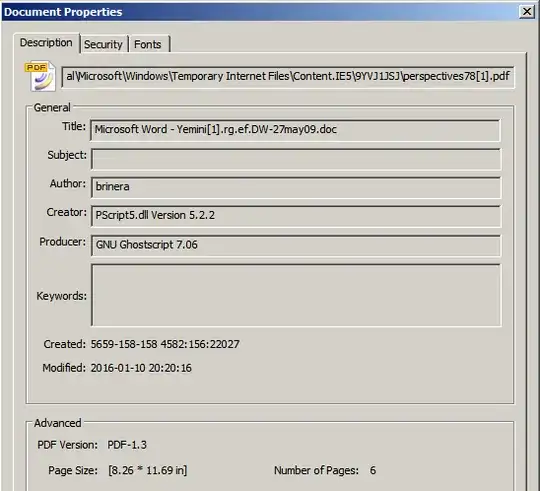Screen dimensions: 540x491
Task: Click the Author field containing brinera
Action: click(x=296, y=187)
